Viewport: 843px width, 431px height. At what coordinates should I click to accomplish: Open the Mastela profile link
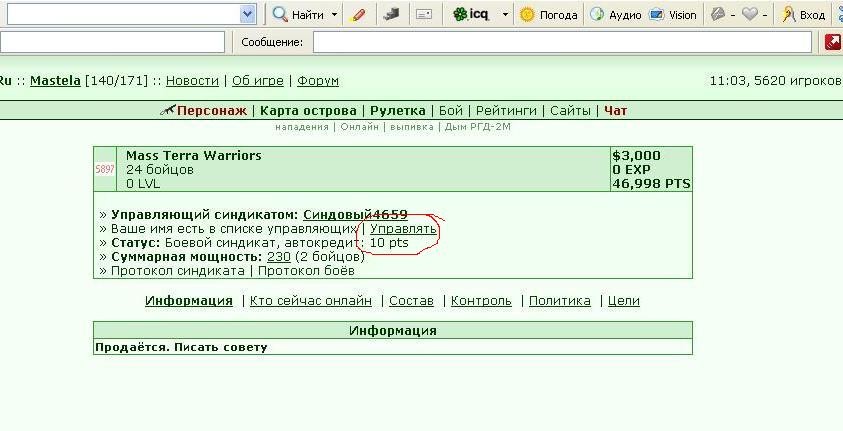coord(55,81)
